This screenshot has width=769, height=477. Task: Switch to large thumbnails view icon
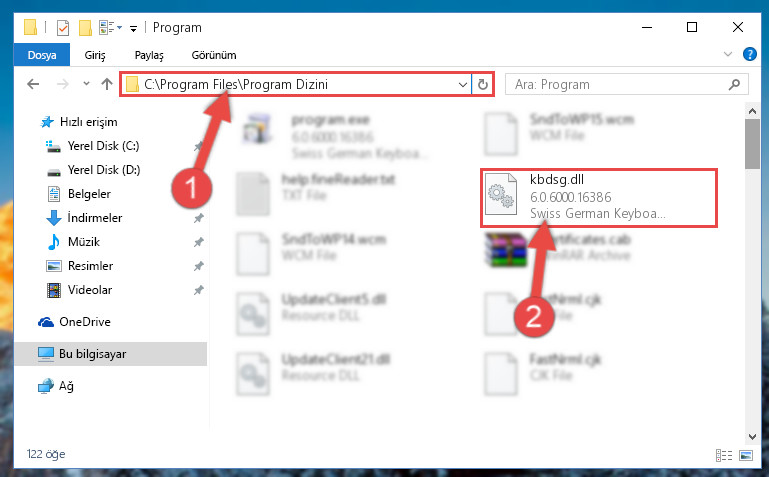[745, 455]
